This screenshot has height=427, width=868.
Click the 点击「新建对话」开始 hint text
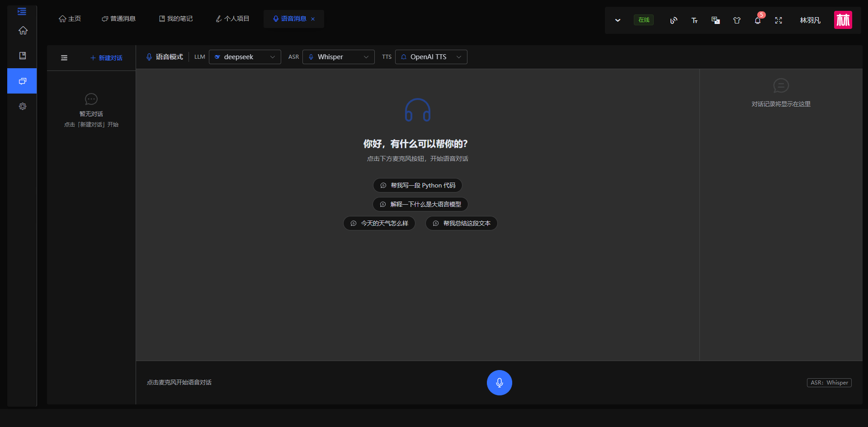point(91,125)
